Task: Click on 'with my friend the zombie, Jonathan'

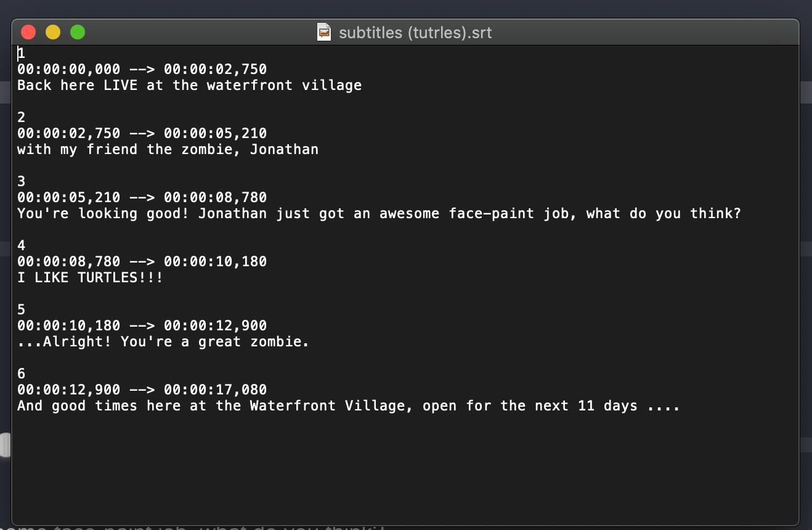Action: coord(168,149)
